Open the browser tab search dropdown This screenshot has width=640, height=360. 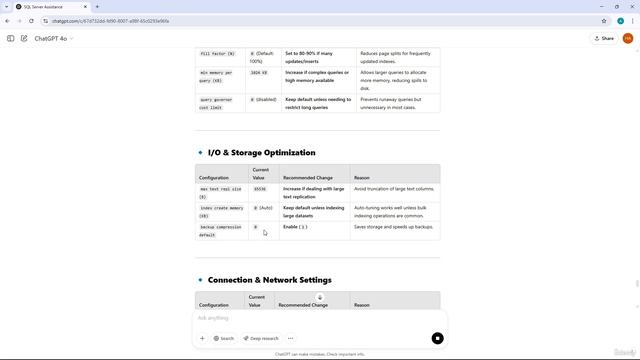pyautogui.click(x=7, y=7)
